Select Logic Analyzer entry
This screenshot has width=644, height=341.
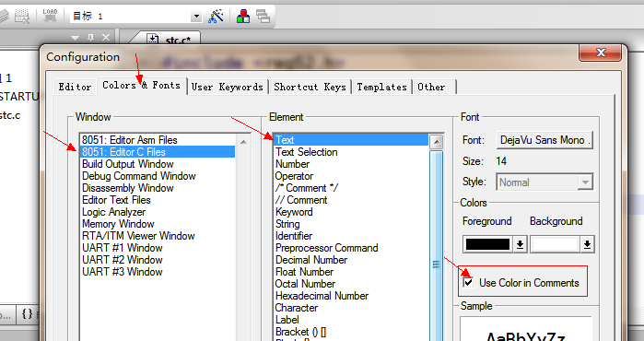coord(158,212)
